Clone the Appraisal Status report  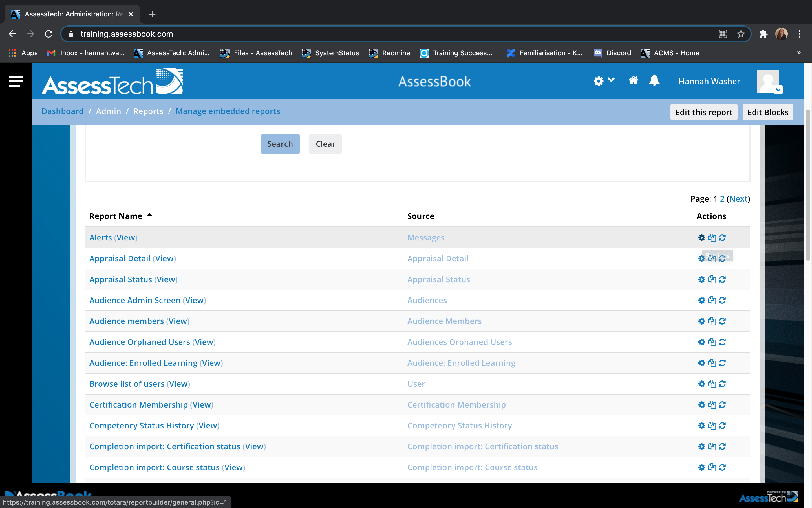(712, 279)
